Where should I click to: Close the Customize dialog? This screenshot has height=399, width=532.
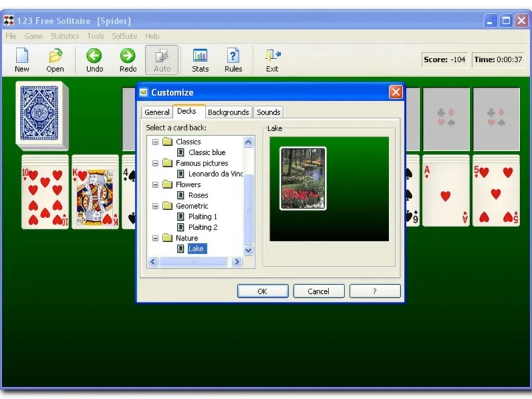click(x=396, y=92)
